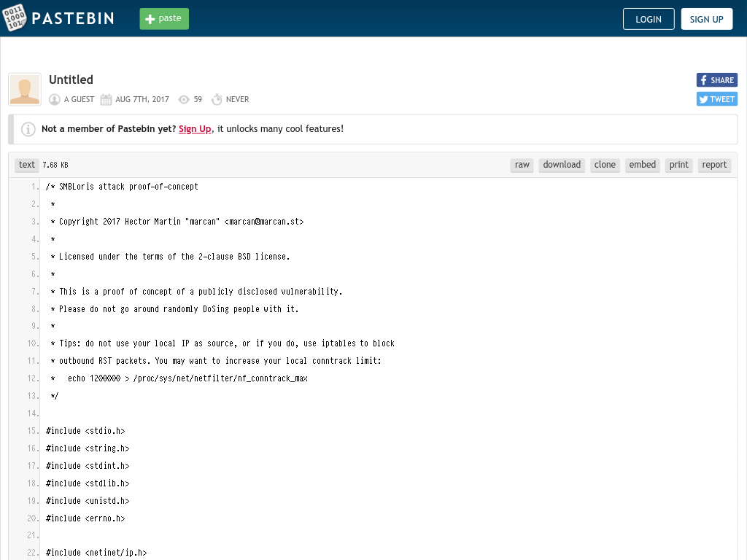Click the 'echo 1200000' command line
Viewport: 747px width, 560px height.
[x=179, y=378]
